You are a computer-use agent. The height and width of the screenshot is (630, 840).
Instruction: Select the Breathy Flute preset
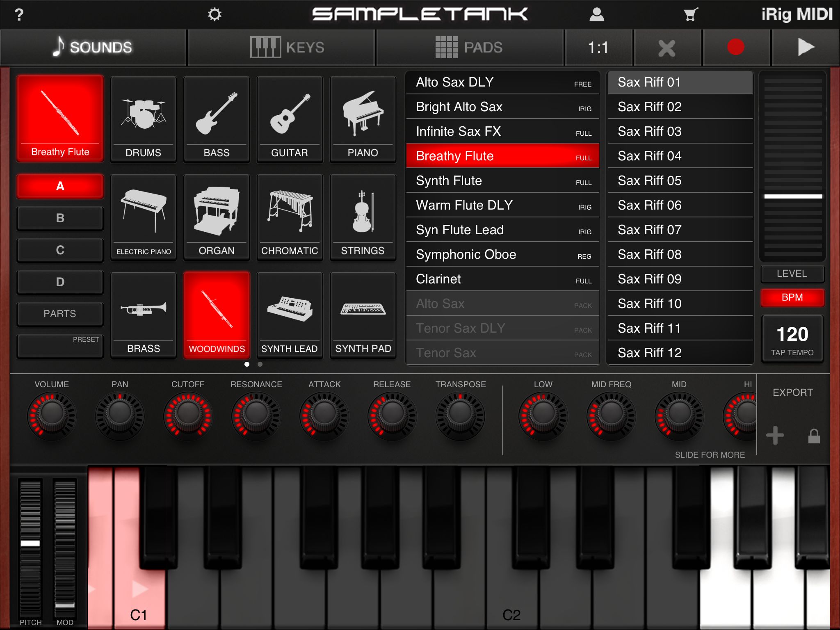coord(502,156)
